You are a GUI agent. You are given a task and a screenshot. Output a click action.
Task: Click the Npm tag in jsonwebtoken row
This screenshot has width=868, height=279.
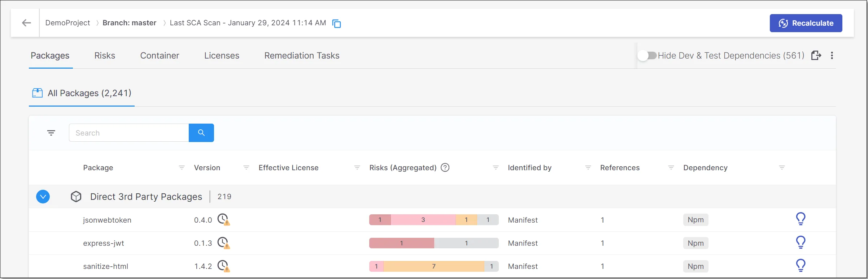[x=695, y=220]
